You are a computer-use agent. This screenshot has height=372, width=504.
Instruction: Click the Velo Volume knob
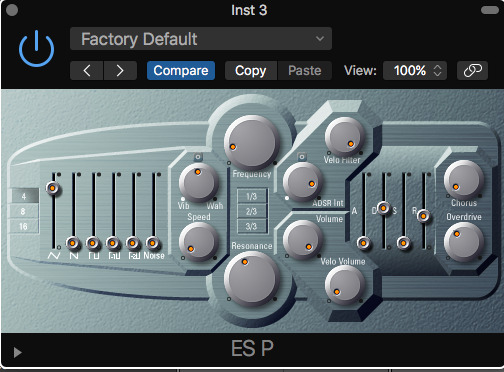(x=345, y=285)
